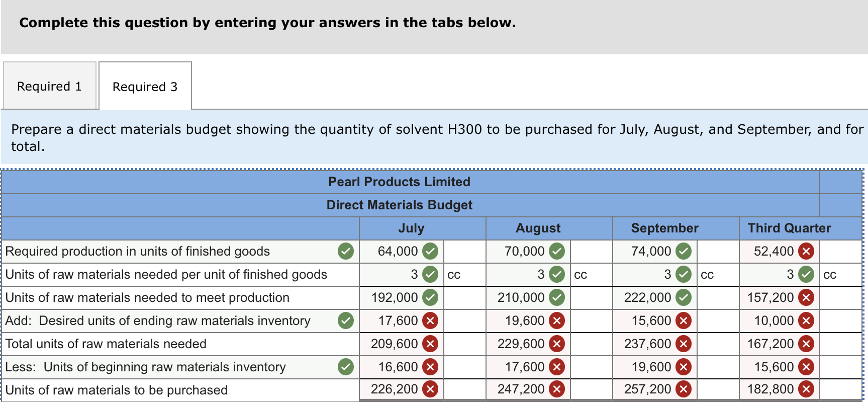This screenshot has width=868, height=402.
Task: Click the red X icon beside 52,400 Third Quarter
Action: click(x=805, y=251)
